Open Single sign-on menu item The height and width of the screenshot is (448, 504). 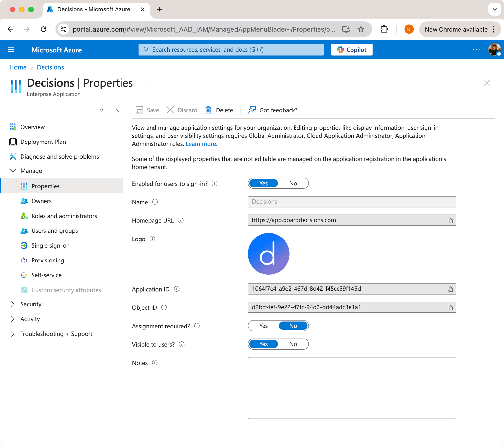(50, 246)
